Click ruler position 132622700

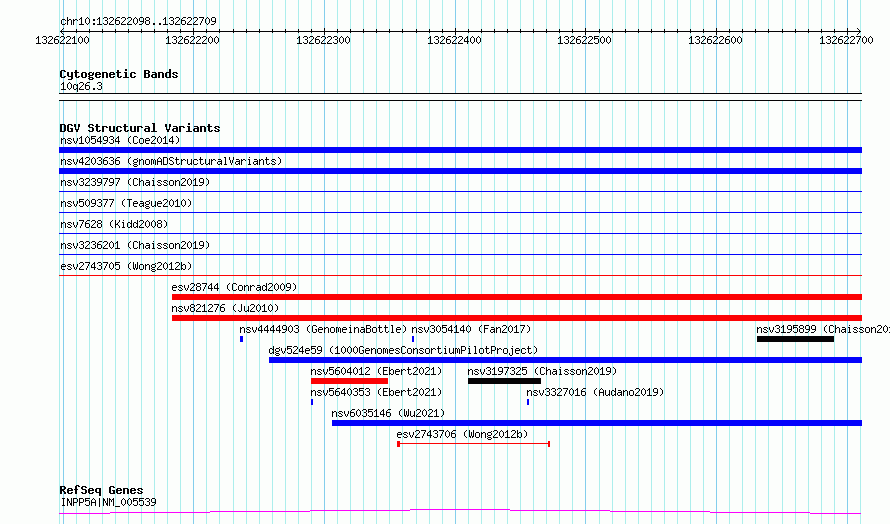[x=846, y=40]
